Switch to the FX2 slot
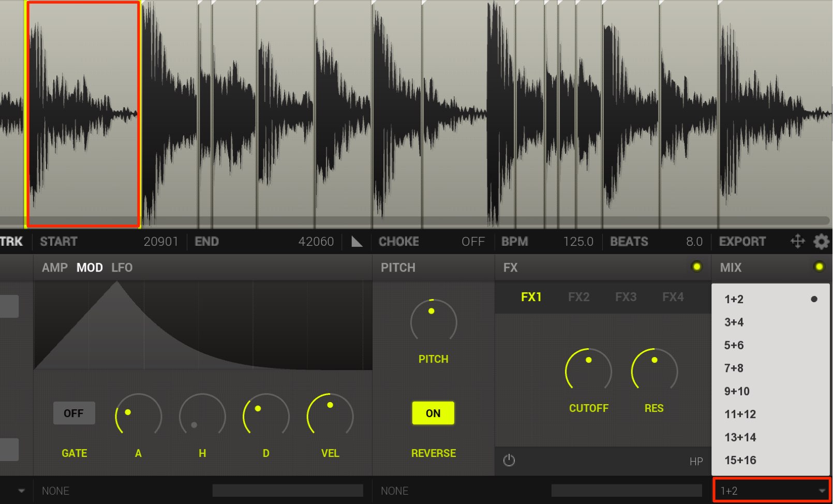The width and height of the screenshot is (833, 504). click(x=578, y=297)
